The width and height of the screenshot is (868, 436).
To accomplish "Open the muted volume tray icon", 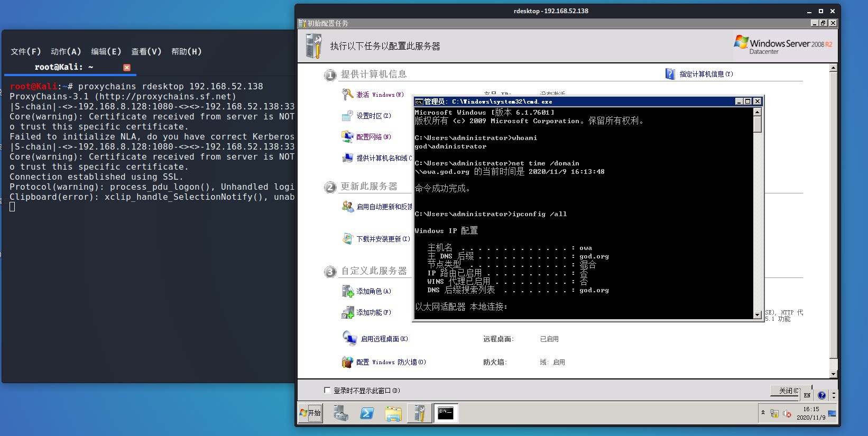I will pos(787,413).
